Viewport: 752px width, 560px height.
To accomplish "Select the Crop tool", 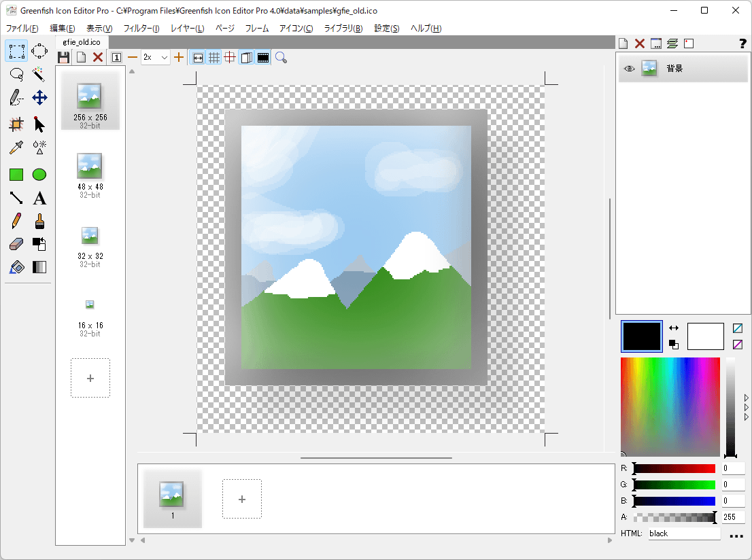I will (x=16, y=124).
